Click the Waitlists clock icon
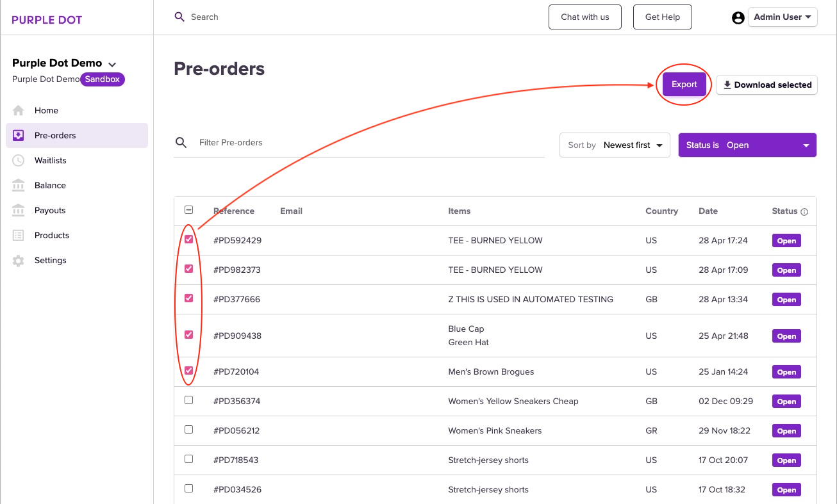Image resolution: width=837 pixels, height=504 pixels. [19, 160]
